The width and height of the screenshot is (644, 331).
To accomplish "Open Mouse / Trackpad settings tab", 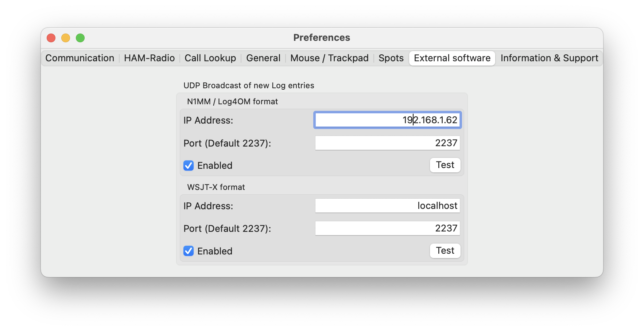I will 329,58.
